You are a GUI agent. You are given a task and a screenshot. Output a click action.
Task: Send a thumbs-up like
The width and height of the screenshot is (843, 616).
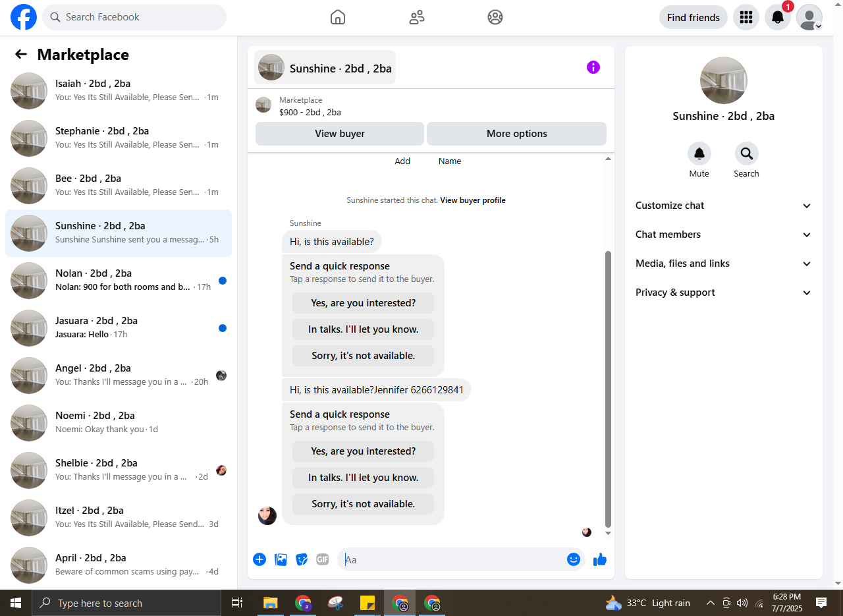point(600,559)
